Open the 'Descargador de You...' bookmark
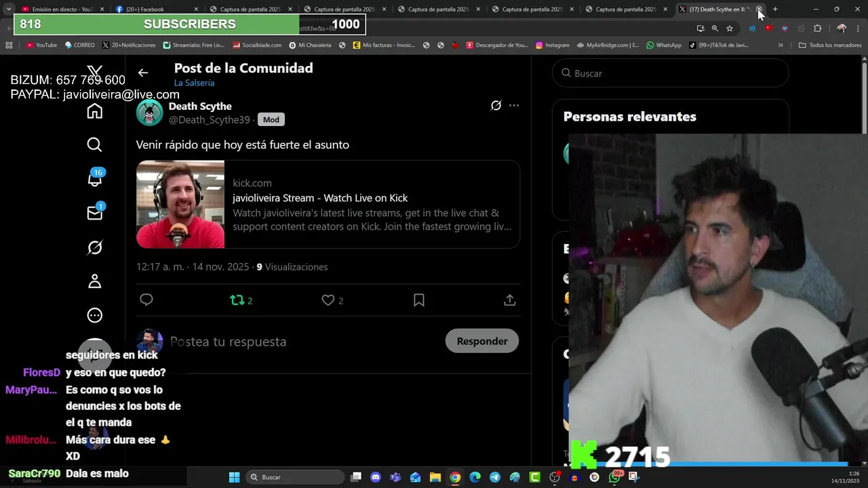Image resolution: width=868 pixels, height=488 pixels. coord(497,45)
